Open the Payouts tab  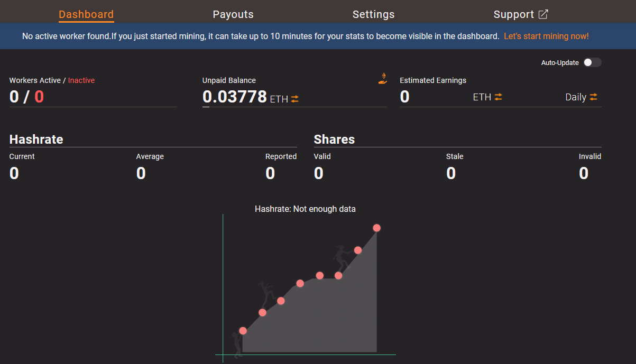click(x=233, y=14)
